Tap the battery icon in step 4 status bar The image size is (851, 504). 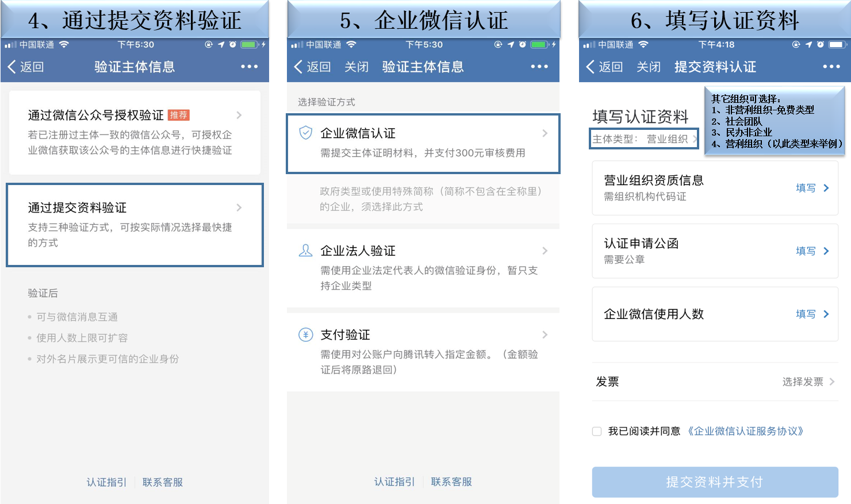coord(250,44)
